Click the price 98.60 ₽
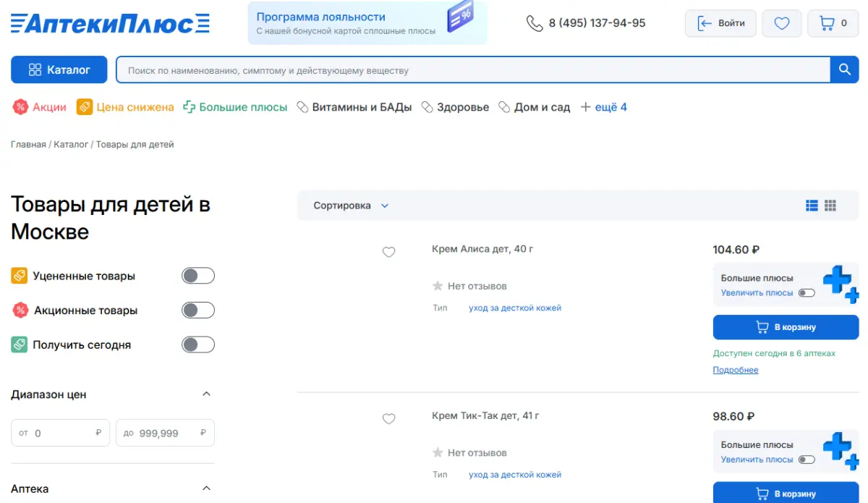The image size is (868, 503). (x=733, y=416)
